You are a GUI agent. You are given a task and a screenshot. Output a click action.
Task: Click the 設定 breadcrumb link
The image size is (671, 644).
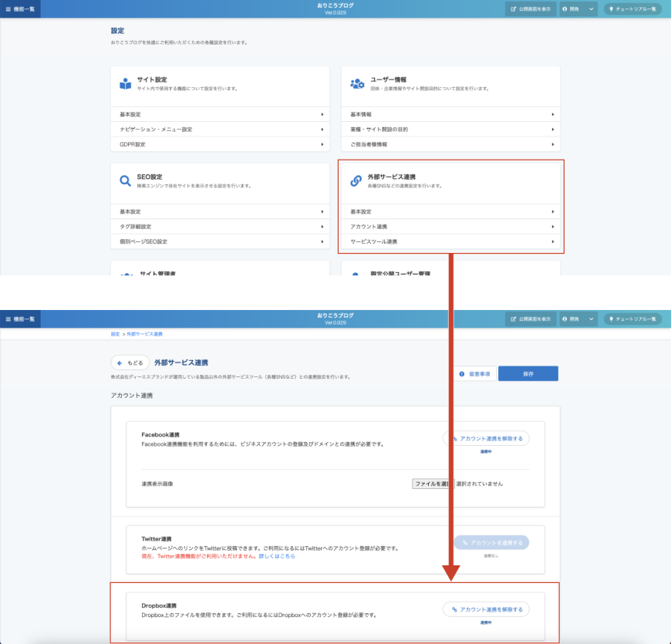click(115, 334)
